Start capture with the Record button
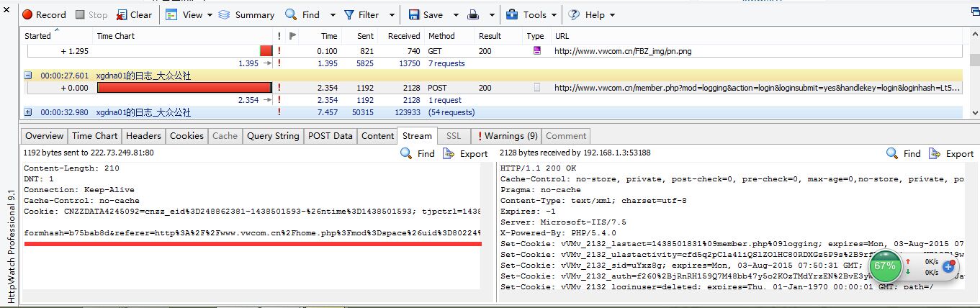This screenshot has height=308, width=980. click(44, 14)
